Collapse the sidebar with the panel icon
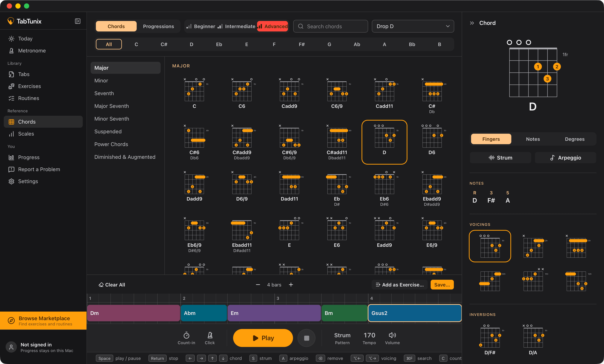Viewport: 604px width, 364px height. (x=78, y=21)
